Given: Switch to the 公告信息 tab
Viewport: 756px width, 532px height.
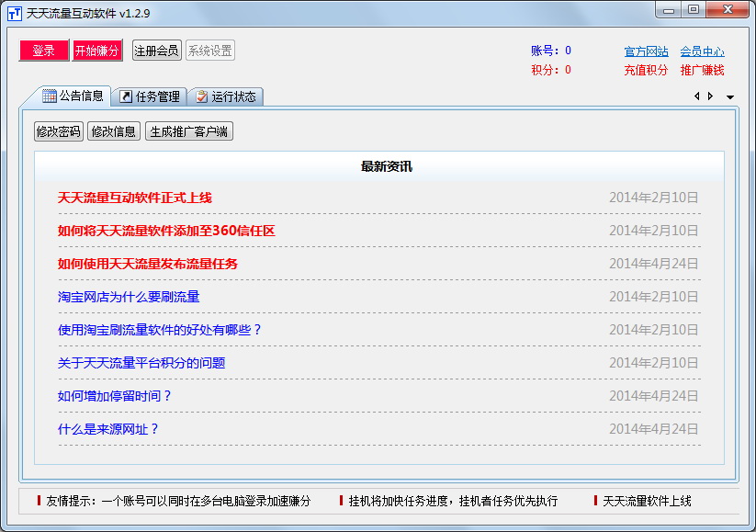Looking at the screenshot, I should click(x=73, y=96).
